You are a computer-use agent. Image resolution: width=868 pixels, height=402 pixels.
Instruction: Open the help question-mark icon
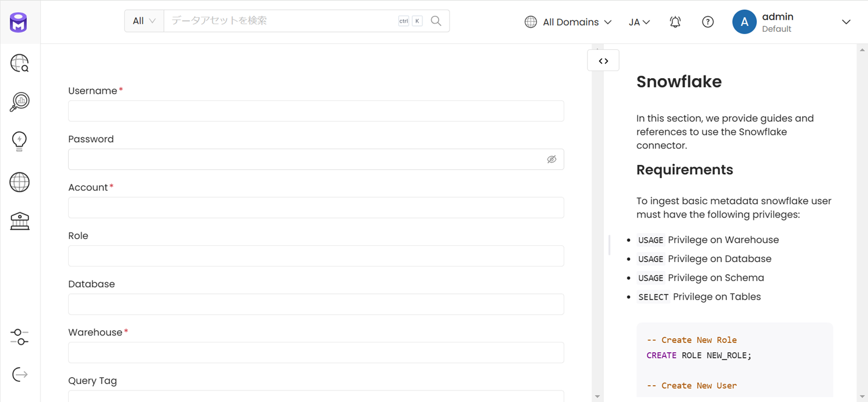[708, 22]
